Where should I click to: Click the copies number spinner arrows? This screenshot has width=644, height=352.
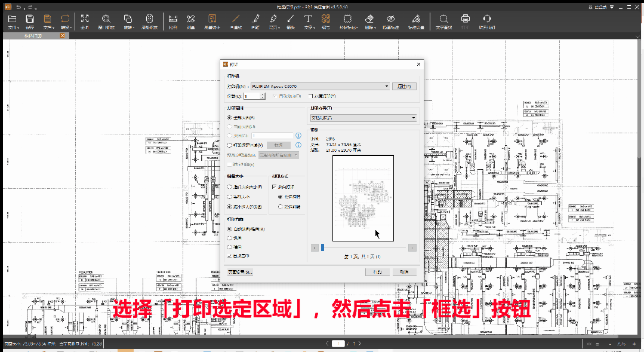(263, 96)
